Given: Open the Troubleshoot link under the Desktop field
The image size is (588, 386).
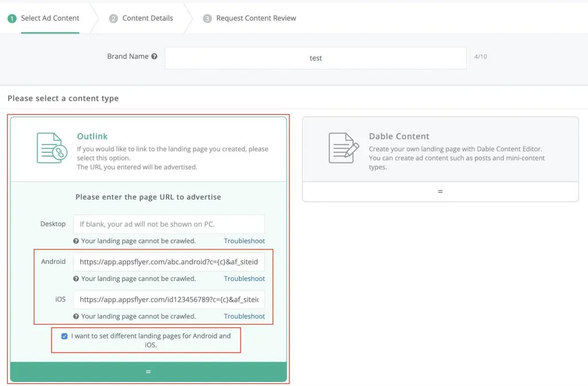Looking at the screenshot, I should click(x=244, y=241).
